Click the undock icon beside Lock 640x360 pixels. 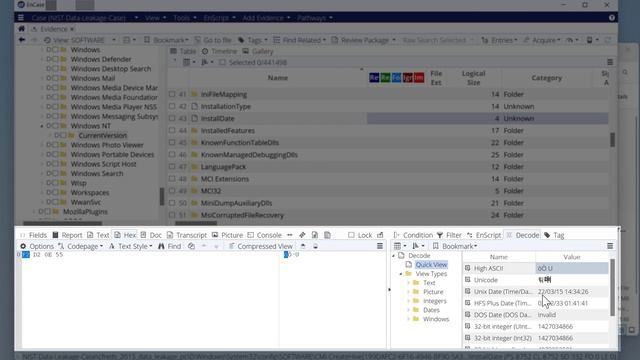(380, 235)
